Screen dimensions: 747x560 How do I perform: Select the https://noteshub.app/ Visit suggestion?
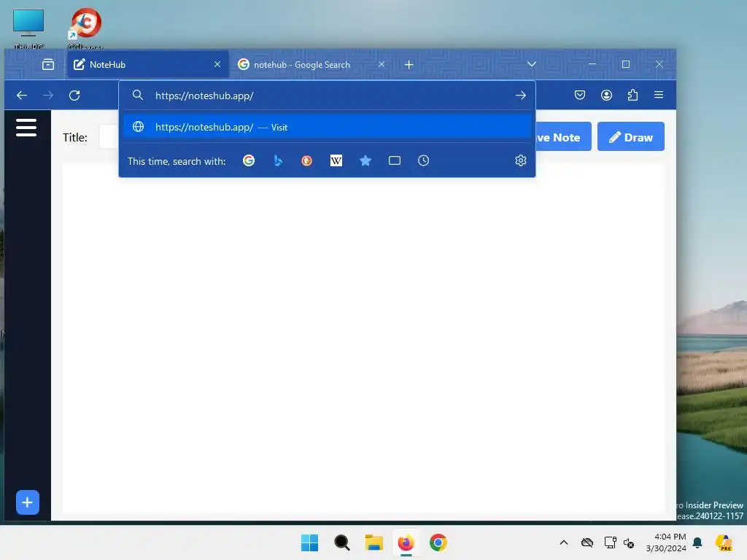327,127
